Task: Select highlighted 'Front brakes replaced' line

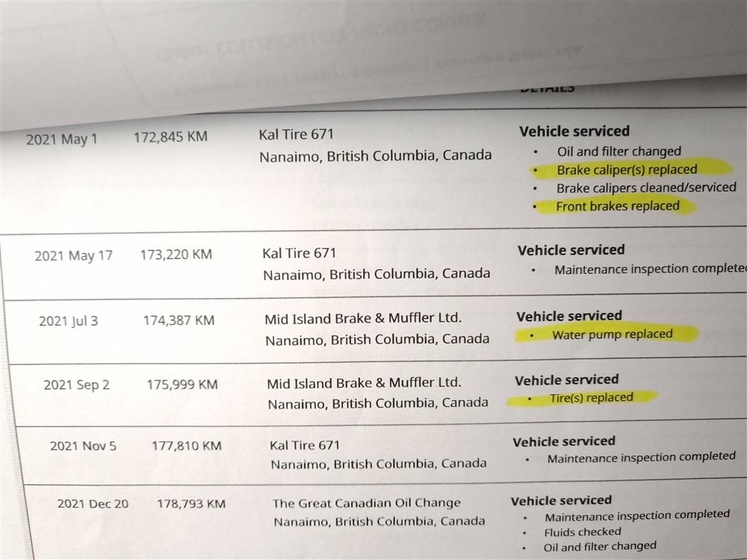Action: pos(618,206)
